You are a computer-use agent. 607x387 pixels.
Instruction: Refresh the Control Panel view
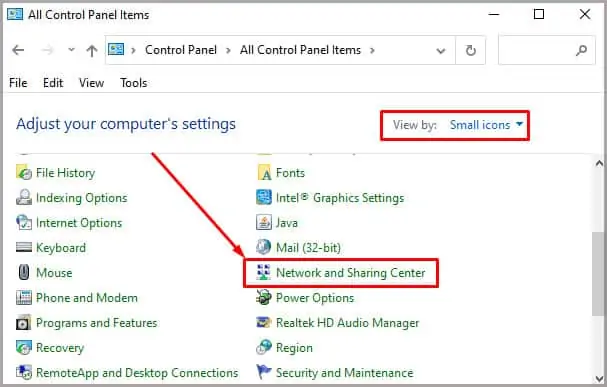click(471, 50)
